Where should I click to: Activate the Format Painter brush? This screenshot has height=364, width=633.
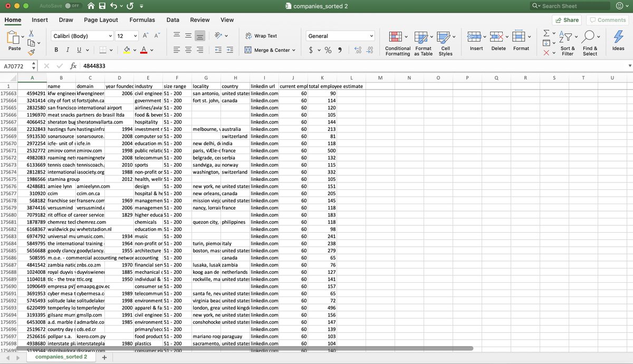click(x=31, y=52)
